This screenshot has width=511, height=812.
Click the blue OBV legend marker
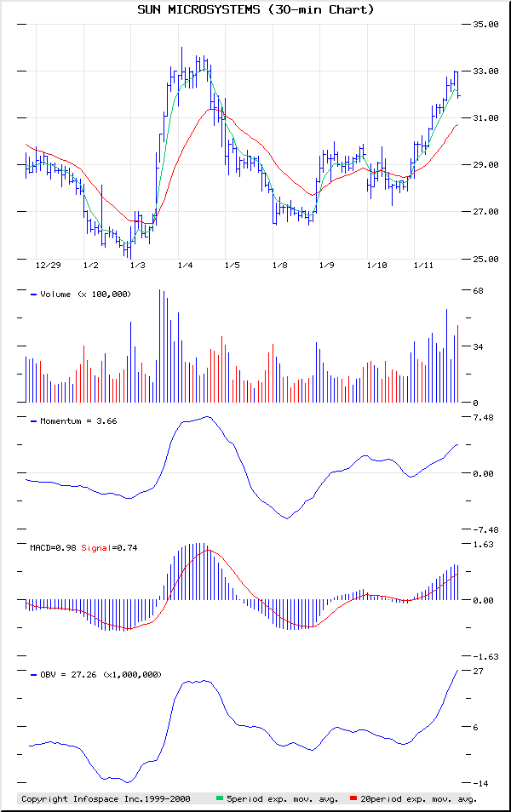[x=34, y=675]
